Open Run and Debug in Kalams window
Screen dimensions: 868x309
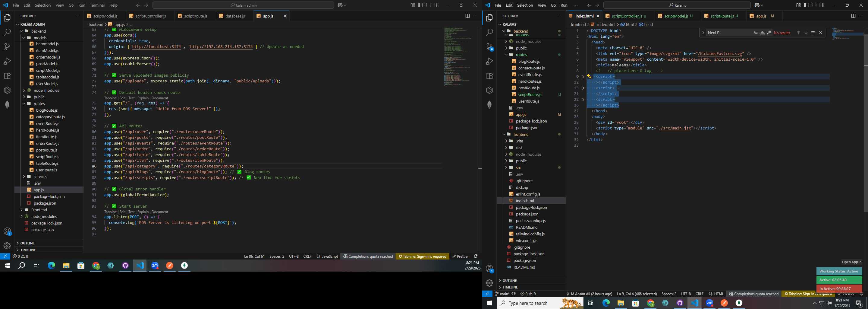489,61
